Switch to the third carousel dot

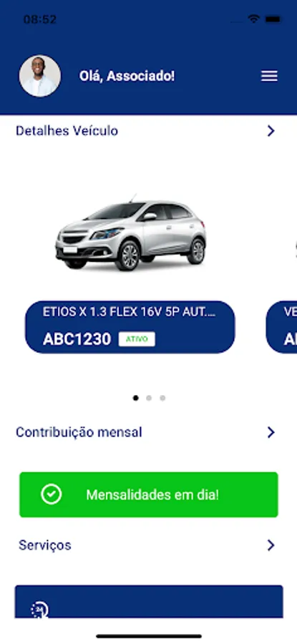(x=162, y=398)
